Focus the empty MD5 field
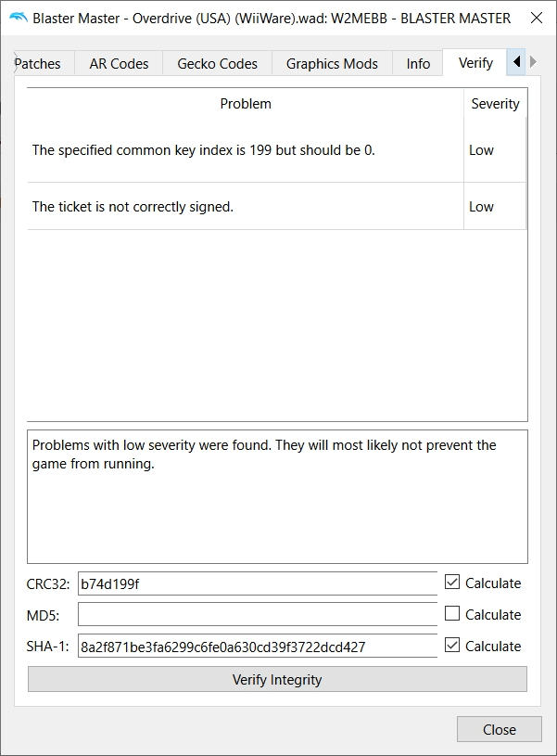 pyautogui.click(x=258, y=614)
